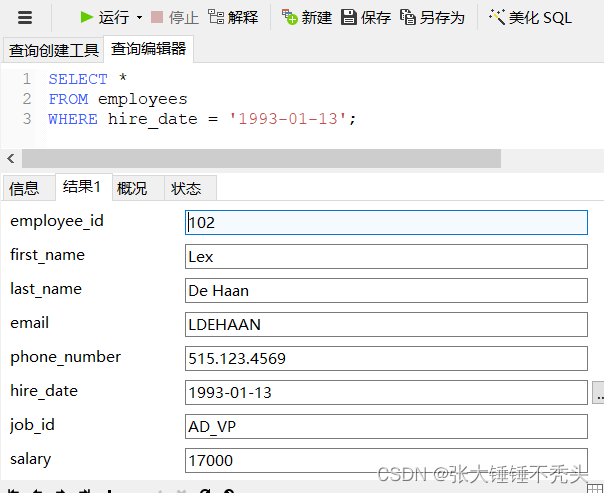Click the FROM keyword on line 2
This screenshot has width=604, height=493.
(68, 99)
